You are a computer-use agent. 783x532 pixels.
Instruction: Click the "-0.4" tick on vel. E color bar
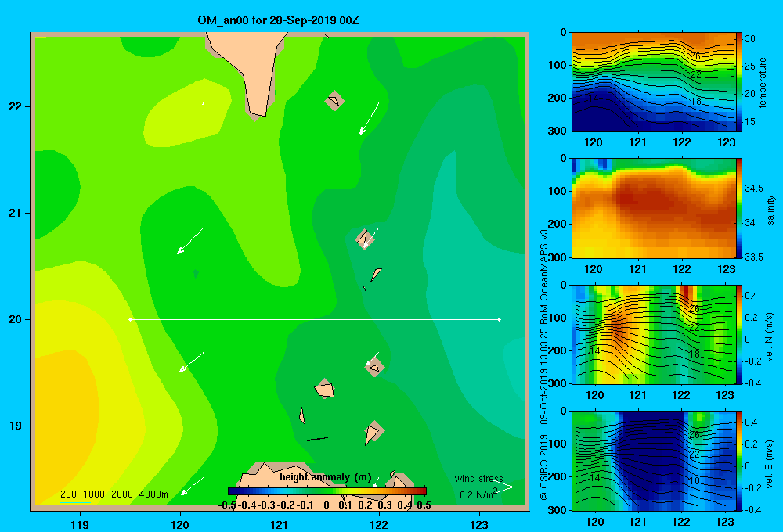(x=752, y=509)
